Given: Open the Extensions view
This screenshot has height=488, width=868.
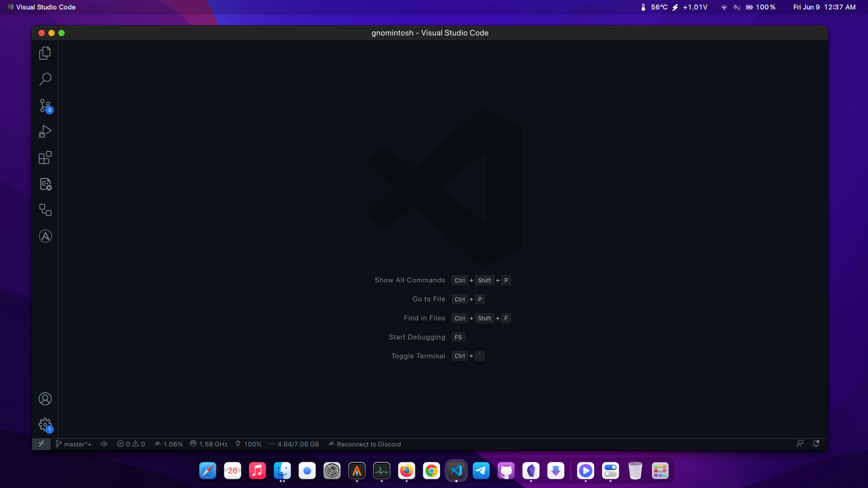Looking at the screenshot, I should pos(45,158).
